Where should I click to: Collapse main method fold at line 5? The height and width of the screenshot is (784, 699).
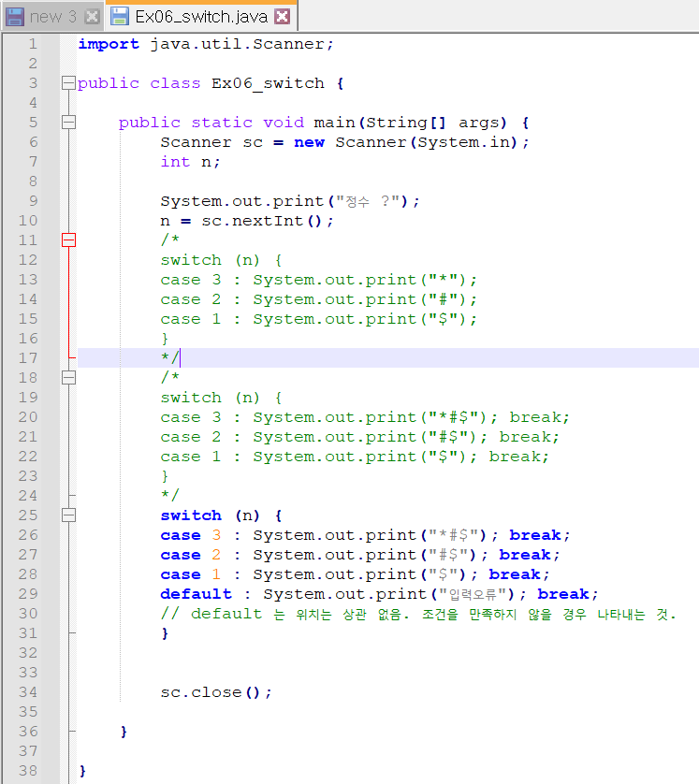click(68, 123)
